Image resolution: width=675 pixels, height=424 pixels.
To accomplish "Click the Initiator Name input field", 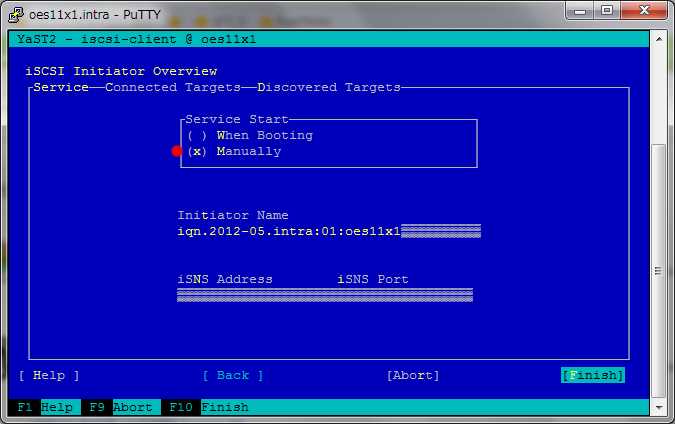I will point(329,231).
